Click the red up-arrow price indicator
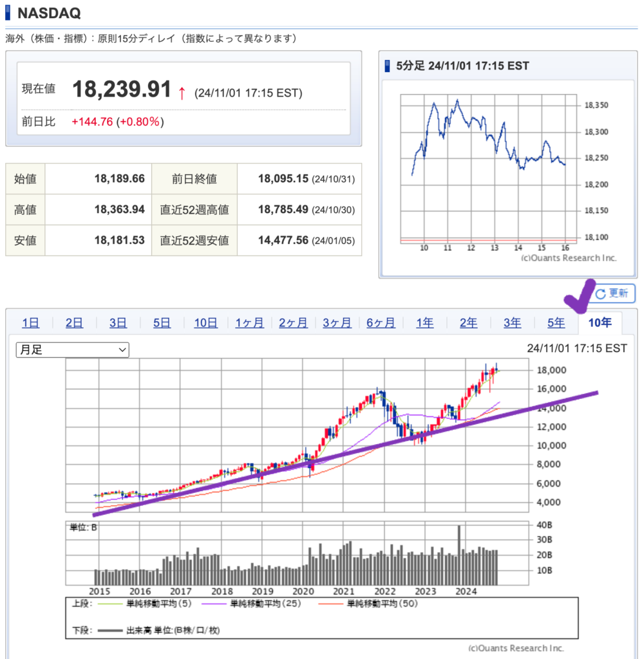This screenshot has height=659, width=644. pyautogui.click(x=182, y=93)
